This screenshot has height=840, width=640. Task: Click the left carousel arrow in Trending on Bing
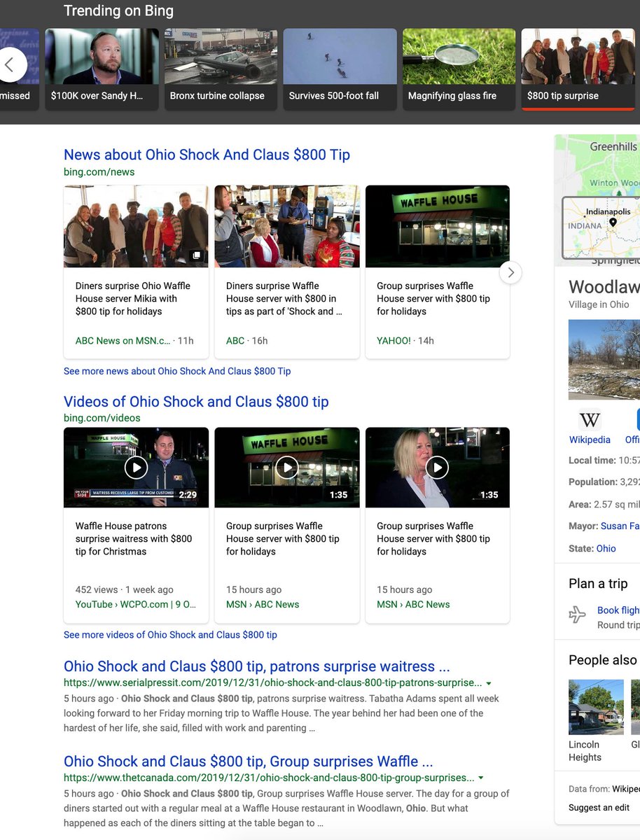[x=10, y=65]
